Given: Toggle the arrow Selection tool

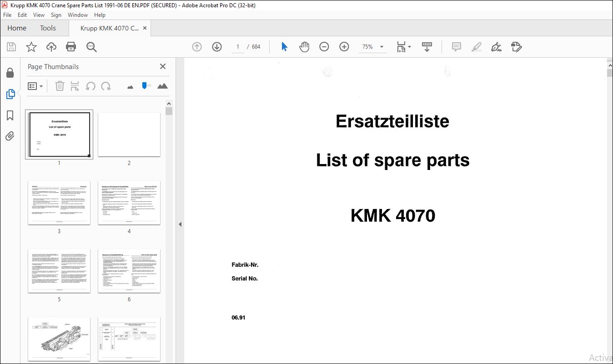Looking at the screenshot, I should tap(284, 47).
